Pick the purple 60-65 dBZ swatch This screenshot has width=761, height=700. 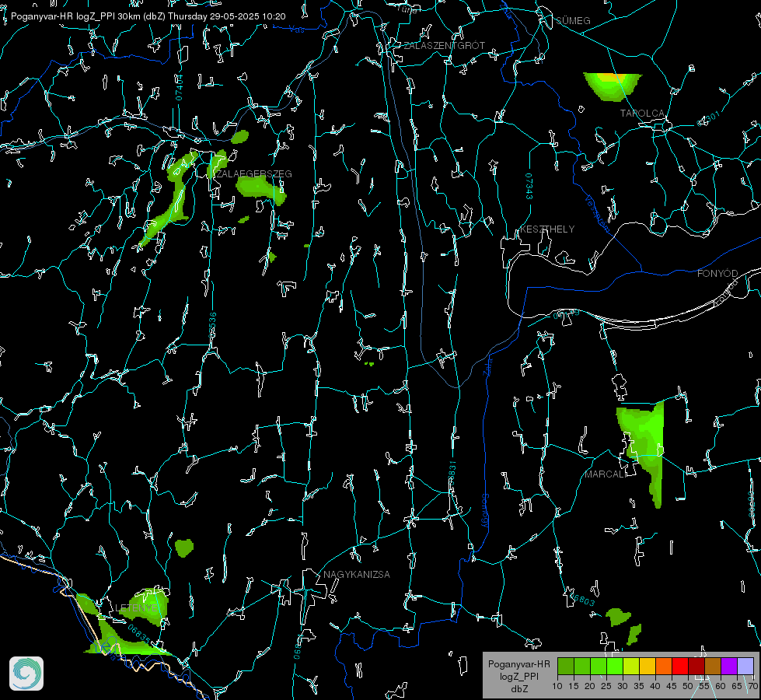coord(729,666)
